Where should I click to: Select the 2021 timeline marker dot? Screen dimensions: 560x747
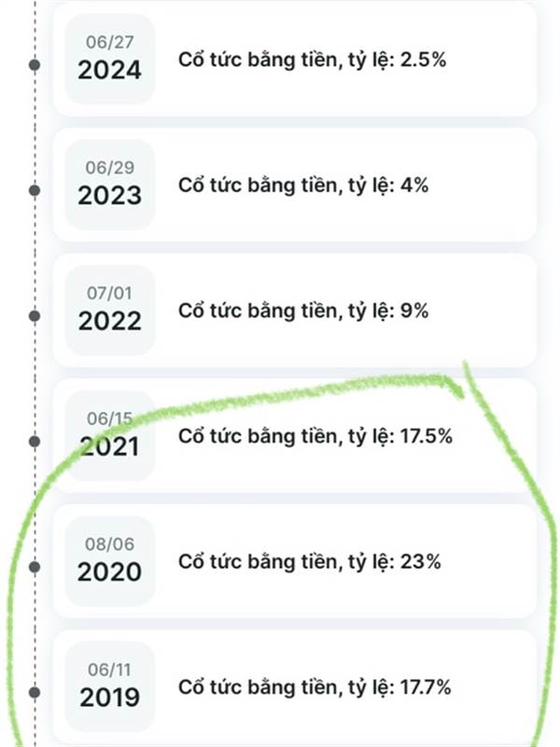coord(35,441)
